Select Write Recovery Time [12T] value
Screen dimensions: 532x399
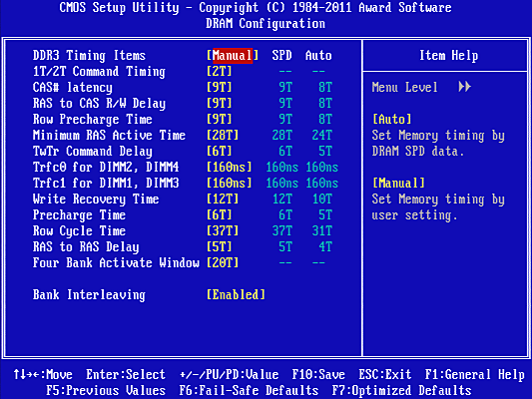coord(223,199)
